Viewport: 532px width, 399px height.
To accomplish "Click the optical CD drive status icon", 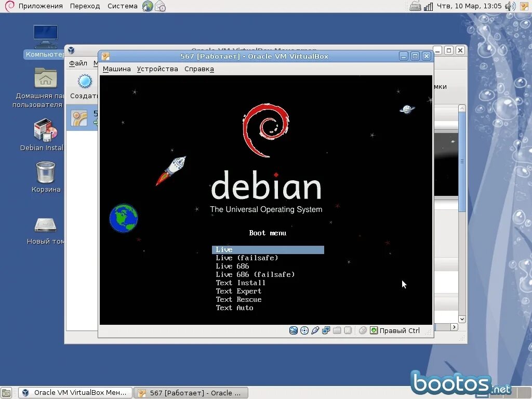I will point(304,330).
